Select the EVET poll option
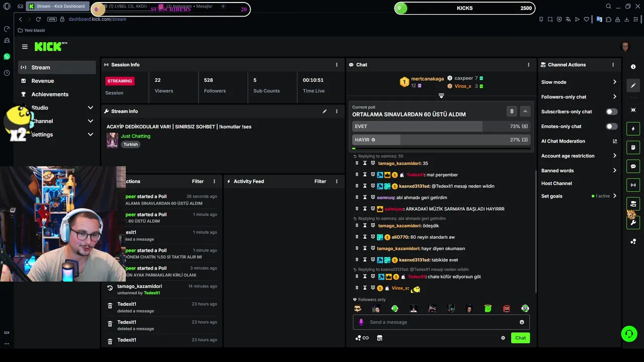Viewport: 644px width, 362px height. [441, 127]
